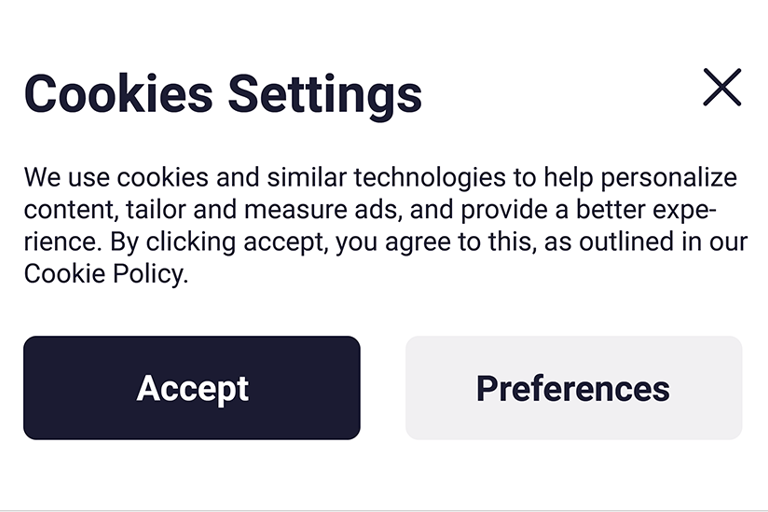Screen dimensions: 768x512
Task: Hit the close cross beside the title
Action: coord(722,88)
